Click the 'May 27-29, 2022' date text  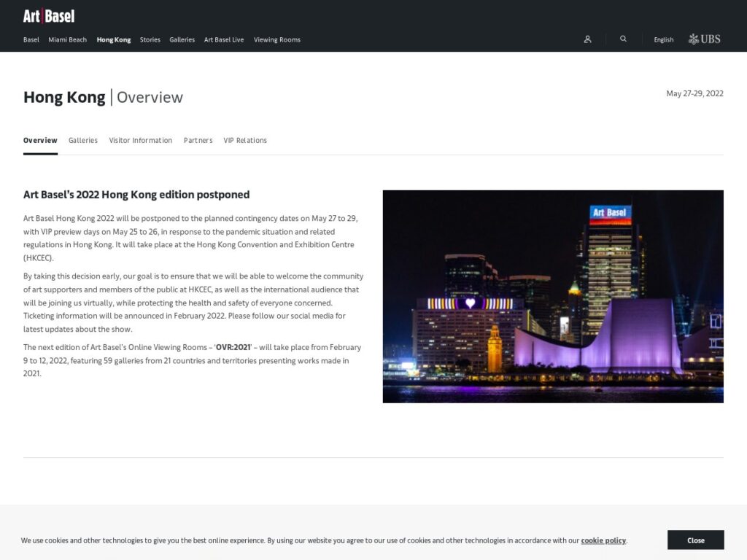(x=694, y=93)
